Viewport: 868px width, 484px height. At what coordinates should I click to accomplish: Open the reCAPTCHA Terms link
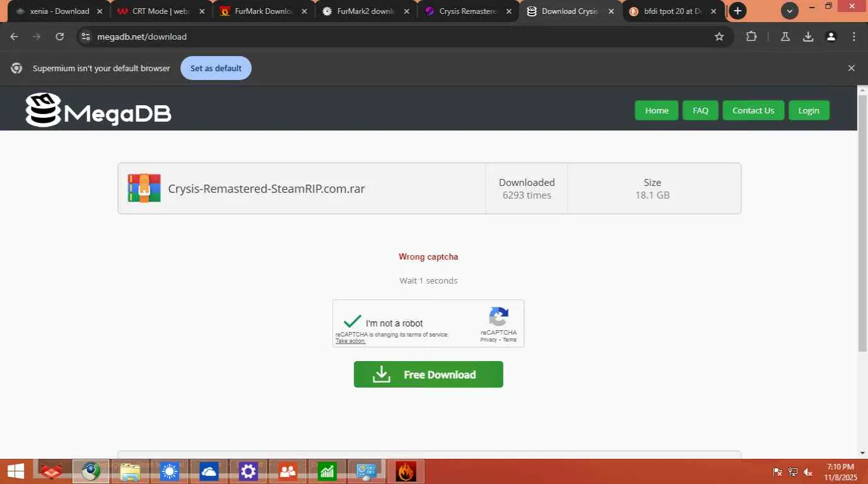(510, 340)
